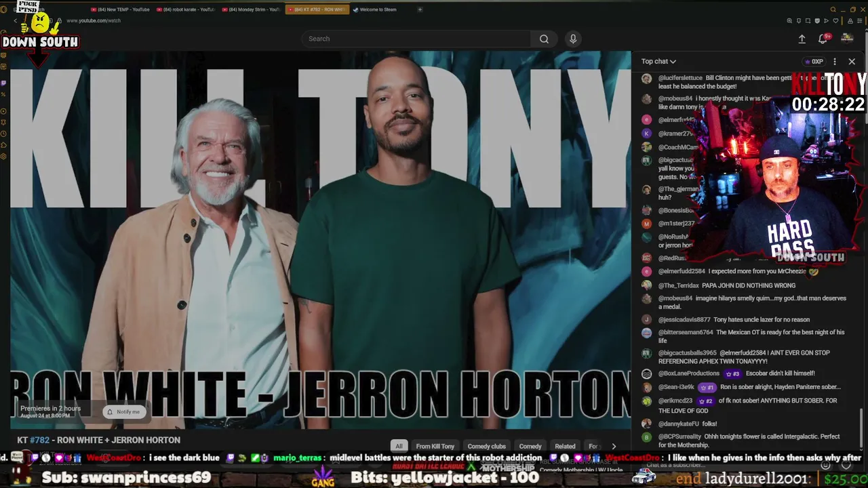Viewport: 868px width, 488px height.
Task: Click username @dannykateFU in chat
Action: coord(678,424)
